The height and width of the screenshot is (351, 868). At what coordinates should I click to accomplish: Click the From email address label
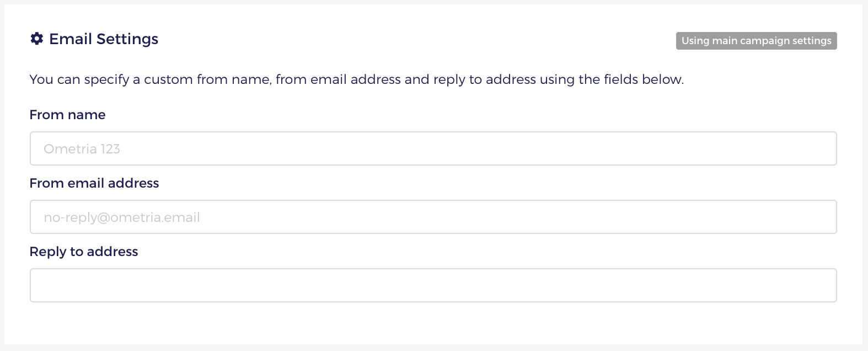click(x=94, y=183)
